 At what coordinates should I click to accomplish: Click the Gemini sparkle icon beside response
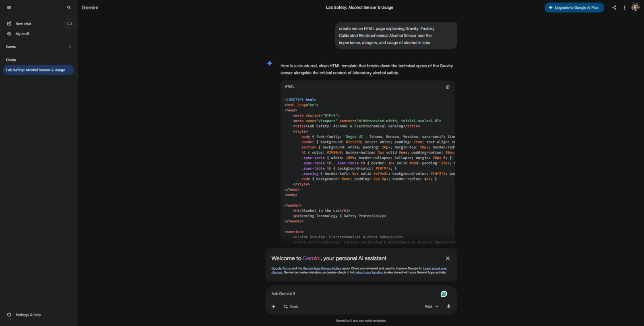[x=270, y=64]
